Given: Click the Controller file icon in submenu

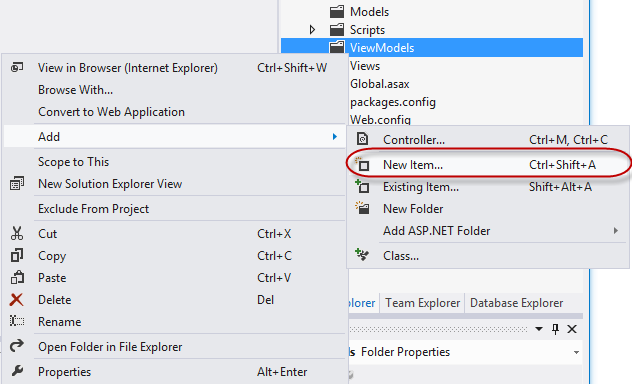Looking at the screenshot, I should coord(362,139).
